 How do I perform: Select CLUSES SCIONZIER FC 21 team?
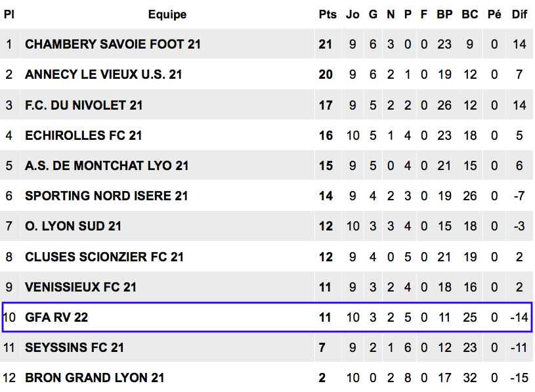tap(104, 257)
